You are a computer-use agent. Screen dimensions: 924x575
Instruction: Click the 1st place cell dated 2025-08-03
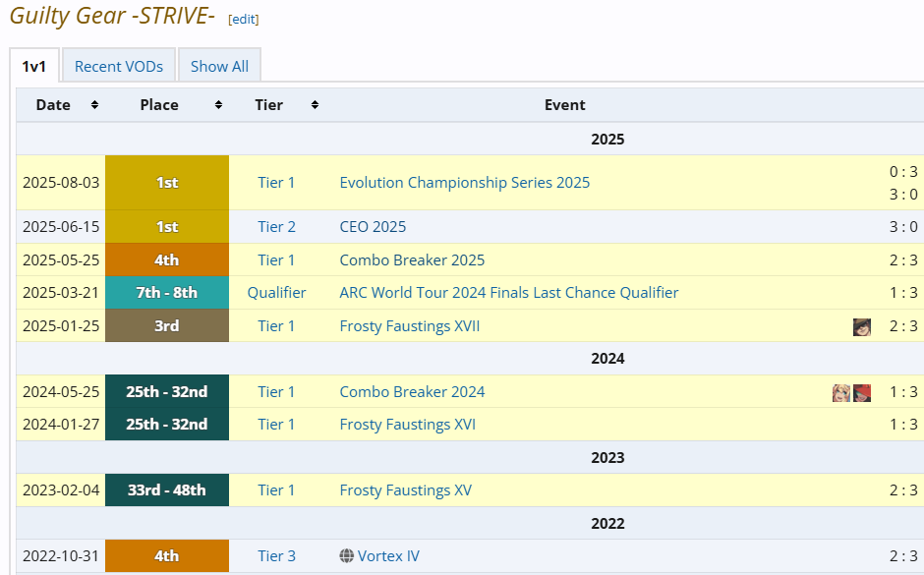click(167, 183)
